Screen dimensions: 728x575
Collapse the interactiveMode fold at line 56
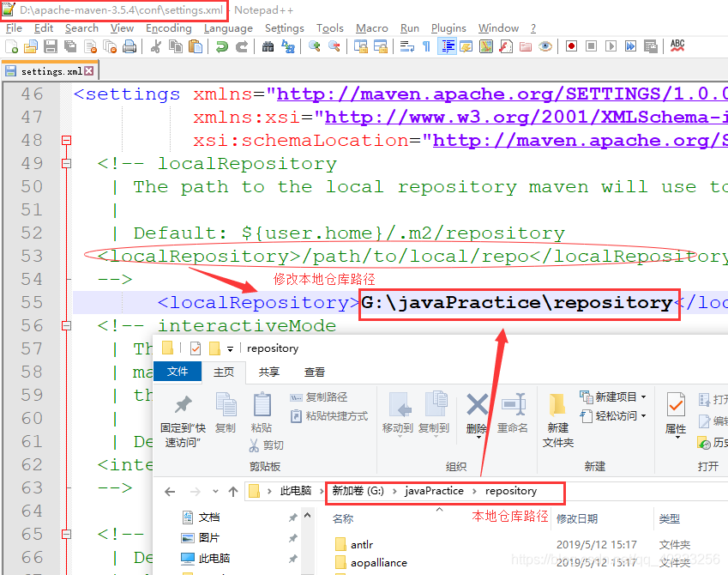coord(66,325)
